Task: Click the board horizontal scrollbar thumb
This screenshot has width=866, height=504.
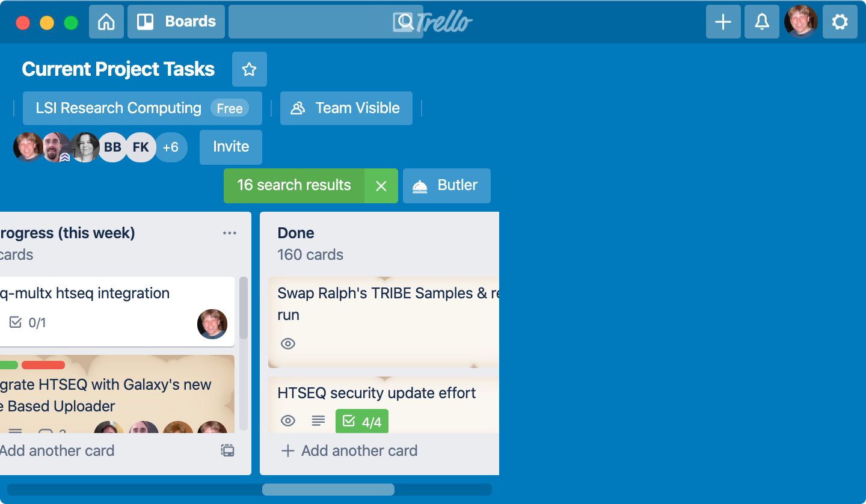Action: [x=328, y=490]
